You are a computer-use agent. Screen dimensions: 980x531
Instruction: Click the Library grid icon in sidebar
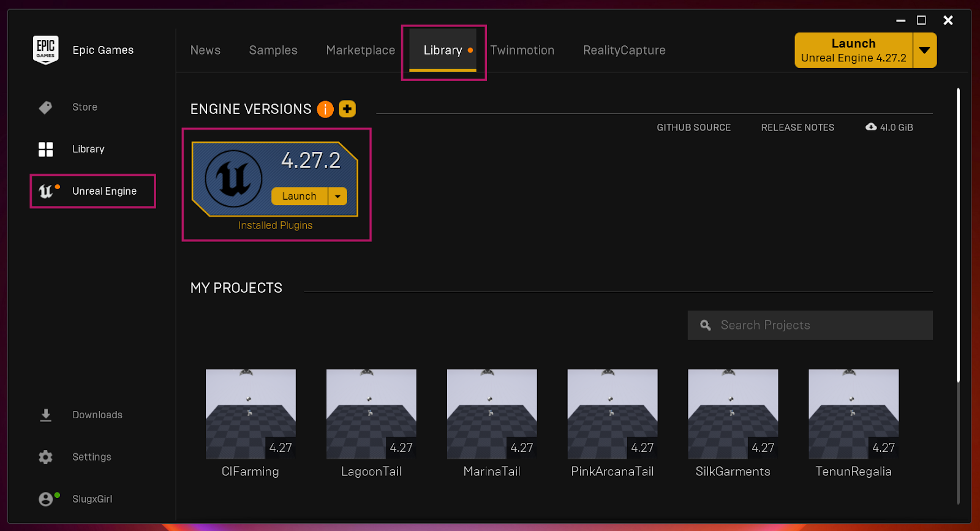pyautogui.click(x=45, y=149)
